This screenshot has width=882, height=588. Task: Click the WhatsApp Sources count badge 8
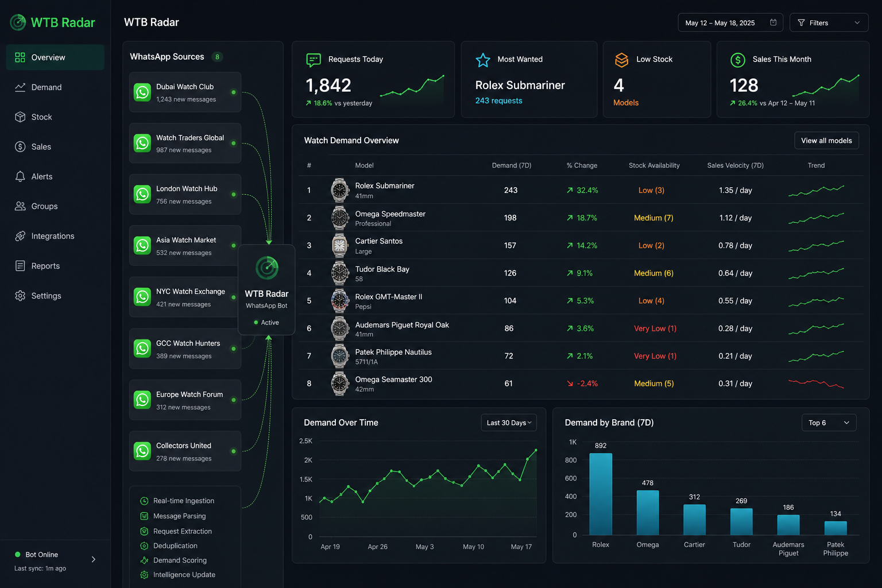(217, 57)
